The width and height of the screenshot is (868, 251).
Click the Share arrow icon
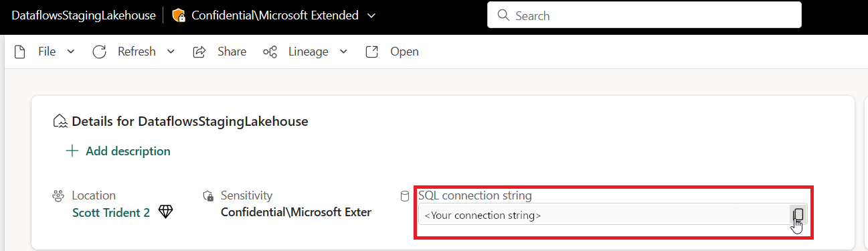tap(199, 52)
